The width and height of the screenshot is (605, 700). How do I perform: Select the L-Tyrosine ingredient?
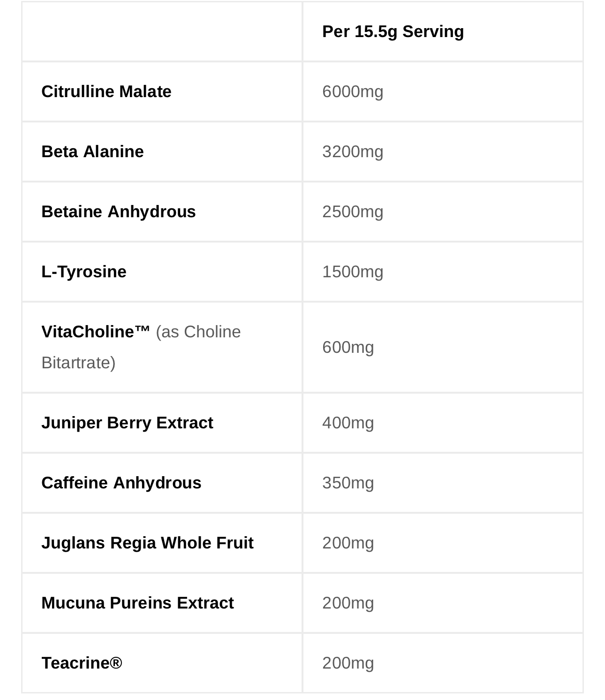point(84,272)
